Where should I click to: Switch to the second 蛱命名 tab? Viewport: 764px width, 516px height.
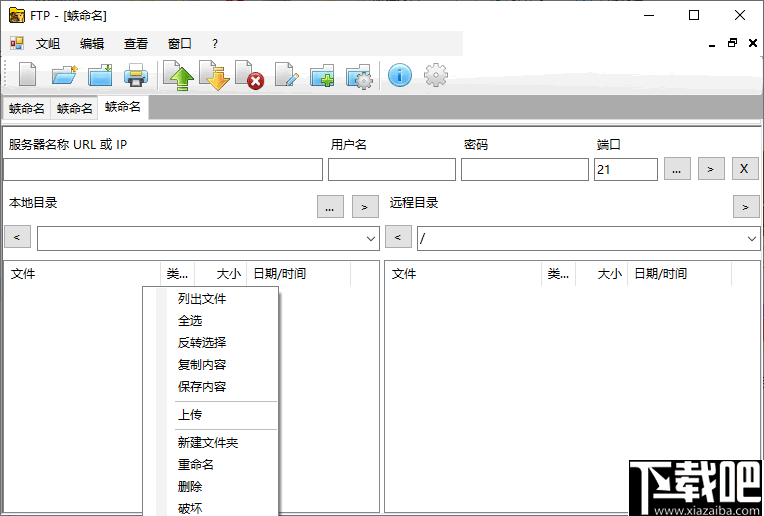pos(74,108)
